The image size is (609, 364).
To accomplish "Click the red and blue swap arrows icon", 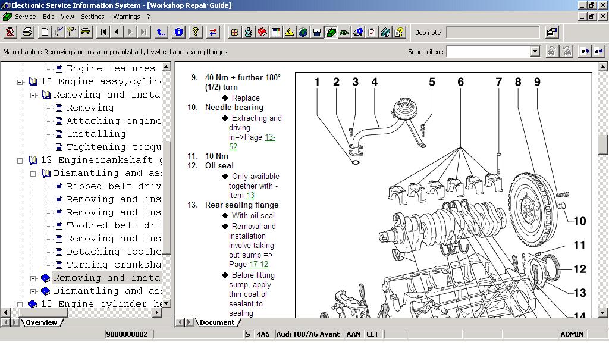I will 213,32.
